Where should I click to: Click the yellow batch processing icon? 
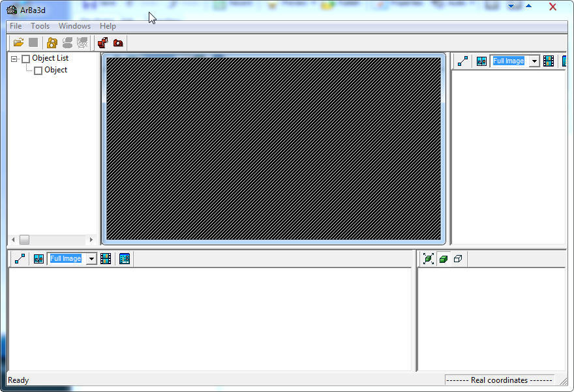point(52,42)
